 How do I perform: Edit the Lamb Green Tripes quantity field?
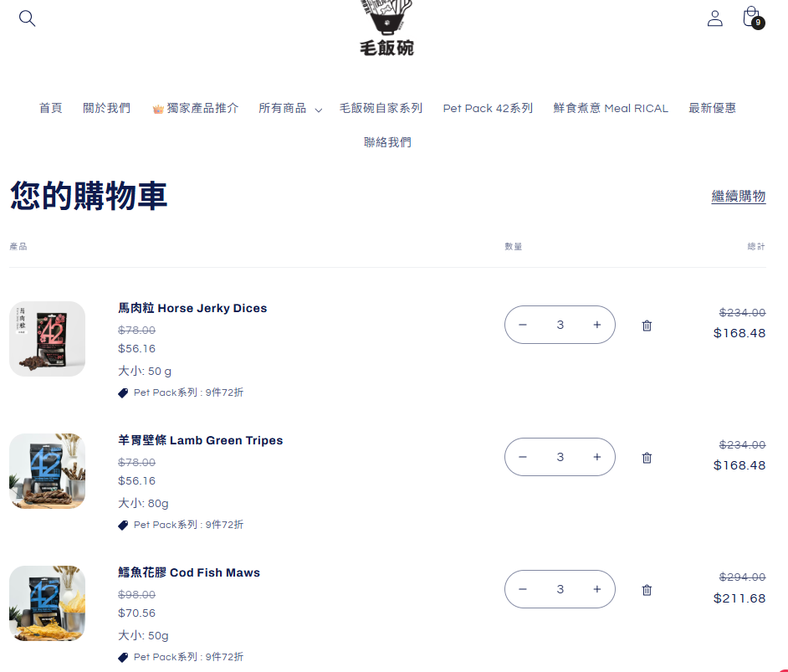click(560, 457)
